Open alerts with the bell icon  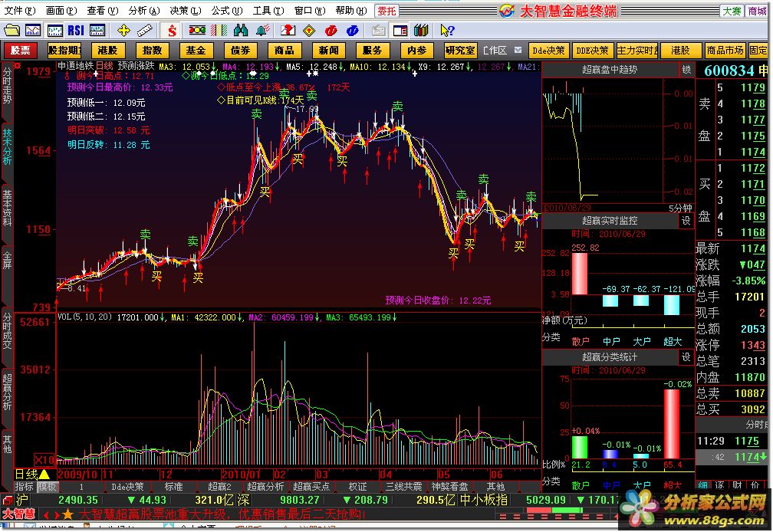[263, 31]
